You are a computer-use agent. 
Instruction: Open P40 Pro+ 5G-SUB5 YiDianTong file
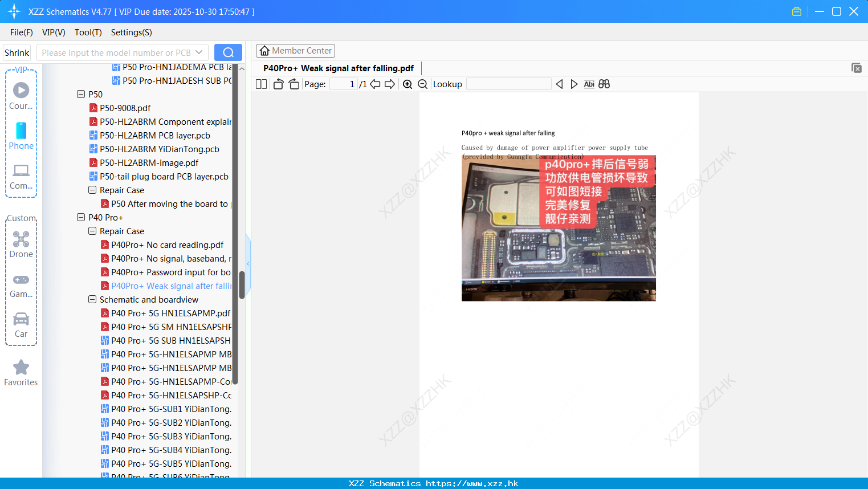coord(166,463)
